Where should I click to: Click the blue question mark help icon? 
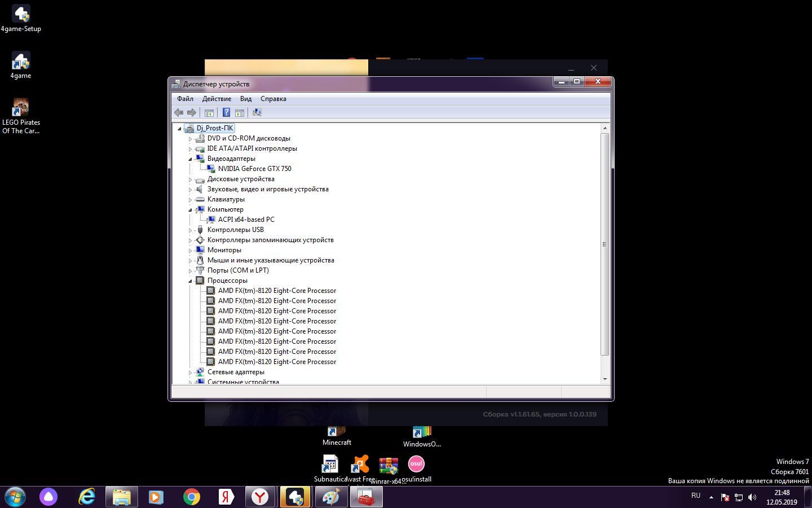click(x=226, y=112)
